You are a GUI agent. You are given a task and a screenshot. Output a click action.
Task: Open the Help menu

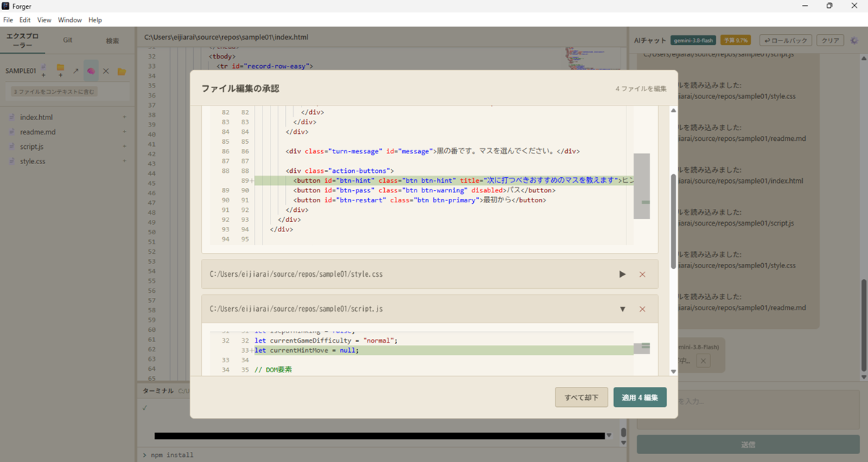[x=95, y=20]
